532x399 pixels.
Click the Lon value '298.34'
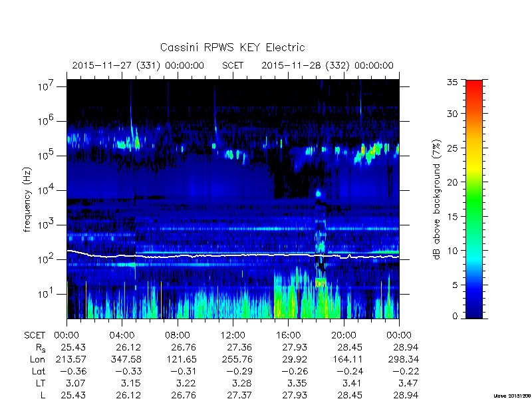404,359
